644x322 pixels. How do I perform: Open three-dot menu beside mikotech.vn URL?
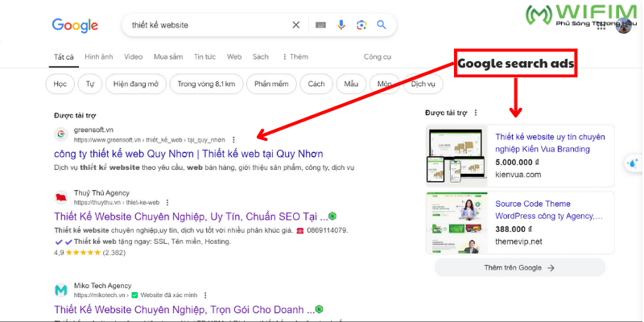pos(205,295)
